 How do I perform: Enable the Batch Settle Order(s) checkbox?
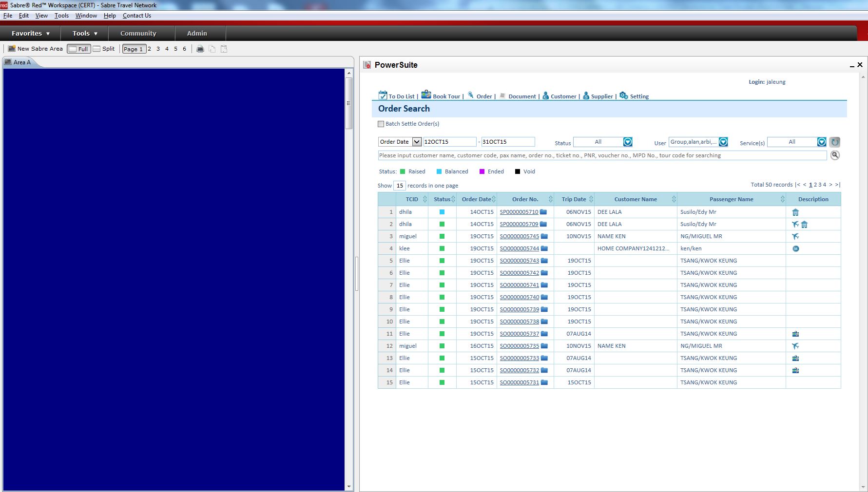(381, 124)
